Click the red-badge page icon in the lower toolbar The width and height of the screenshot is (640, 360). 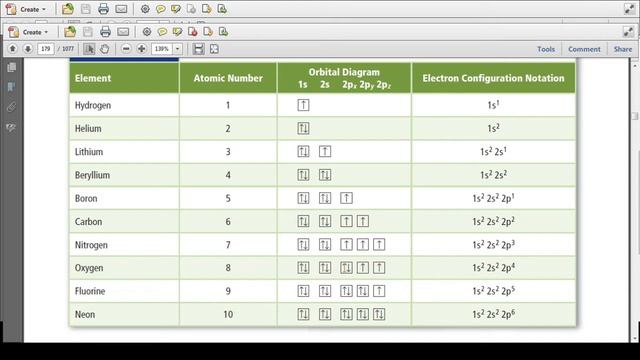(193, 31)
